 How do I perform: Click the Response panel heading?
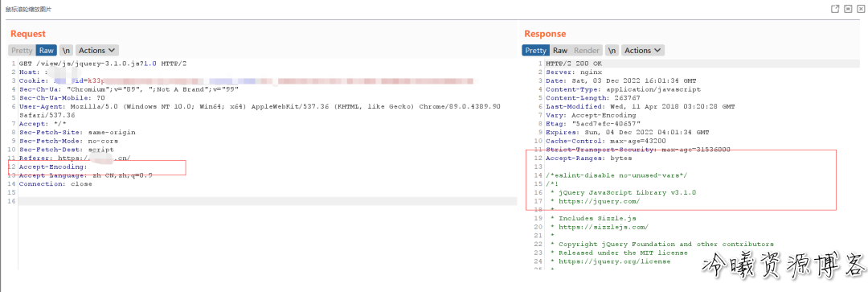pos(545,34)
